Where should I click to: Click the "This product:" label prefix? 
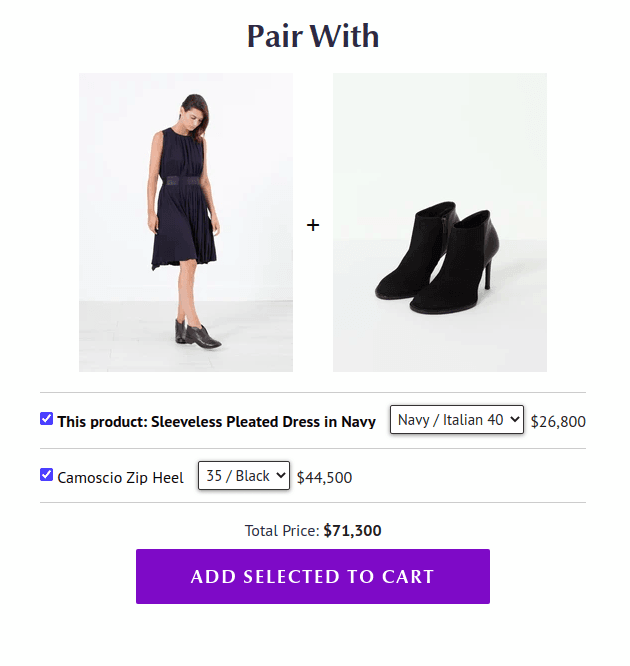(x=102, y=422)
